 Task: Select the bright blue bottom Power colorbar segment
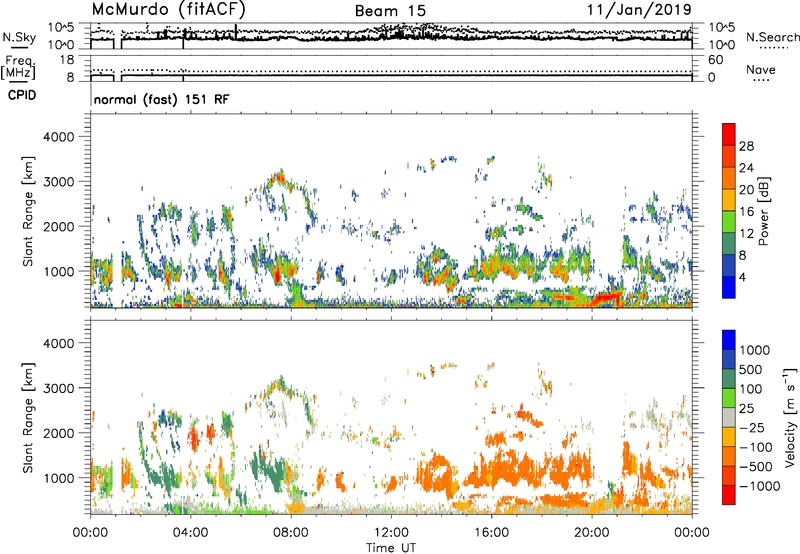point(729,288)
